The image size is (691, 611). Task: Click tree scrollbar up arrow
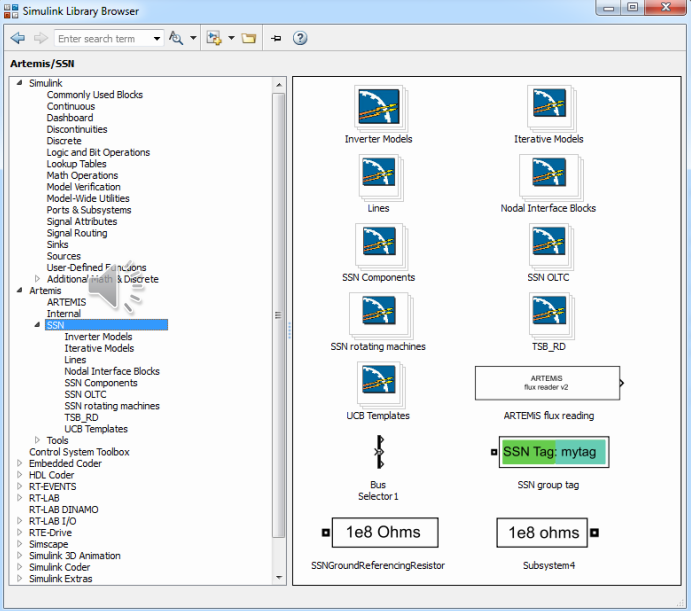point(279,85)
